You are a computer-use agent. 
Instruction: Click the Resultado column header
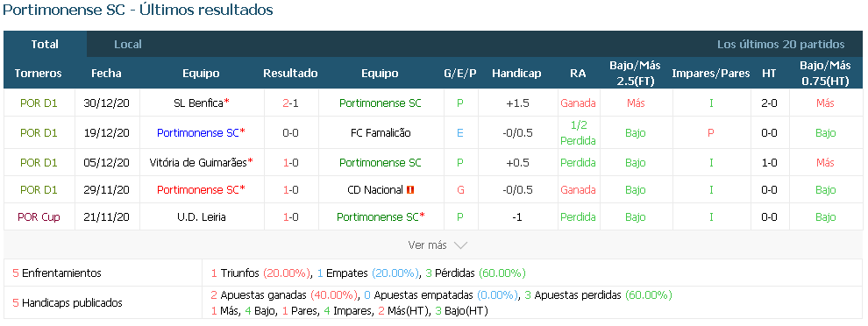pyautogui.click(x=290, y=73)
